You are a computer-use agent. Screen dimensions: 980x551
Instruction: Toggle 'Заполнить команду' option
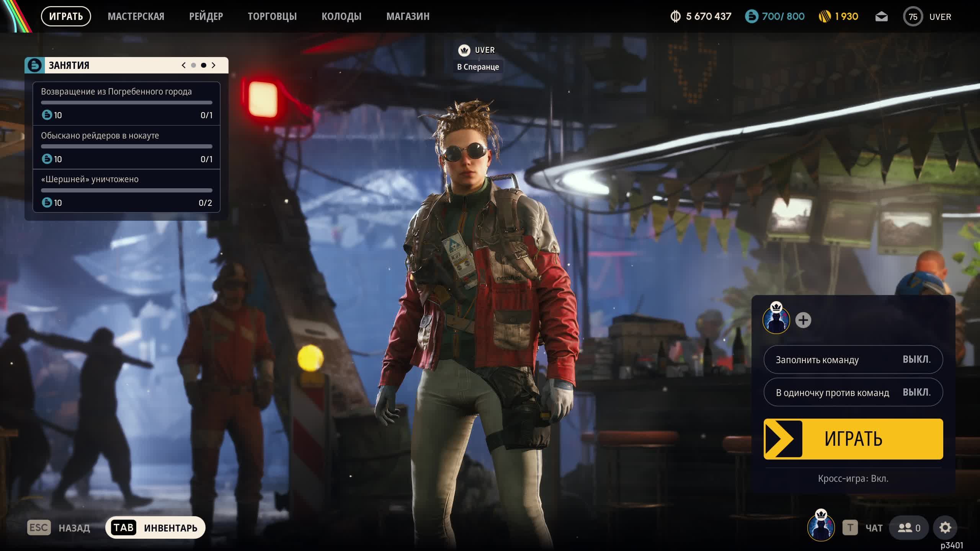click(x=853, y=360)
